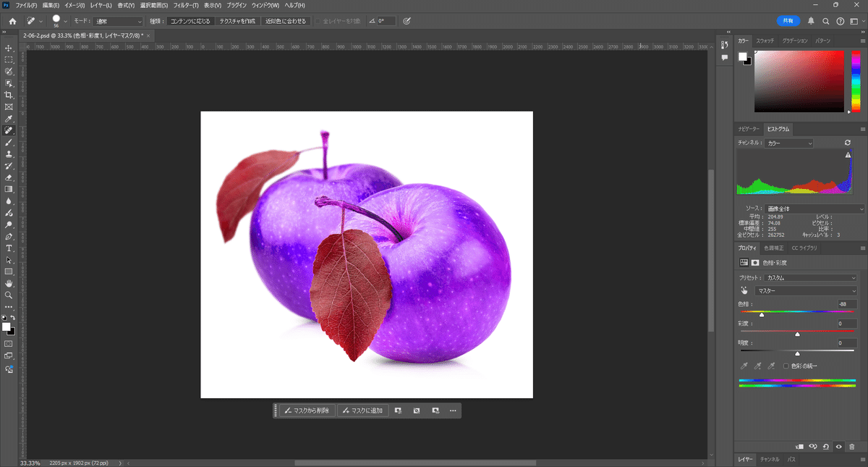Click the 共有 share button
868x467 pixels.
coord(788,21)
